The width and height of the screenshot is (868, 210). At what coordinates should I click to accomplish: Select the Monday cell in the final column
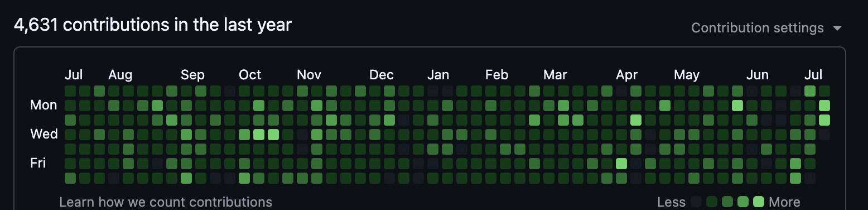tap(824, 106)
